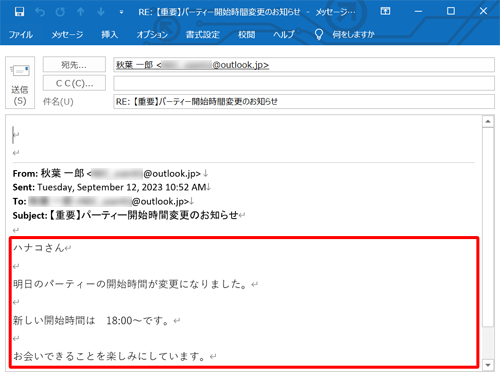Click the ribbon display options icon
The image size is (500, 377).
pyautogui.click(x=385, y=11)
